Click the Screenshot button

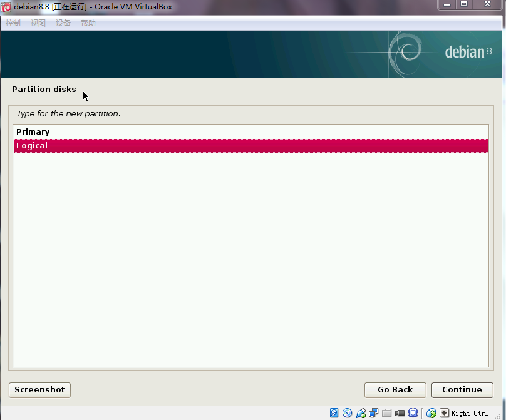(40, 390)
